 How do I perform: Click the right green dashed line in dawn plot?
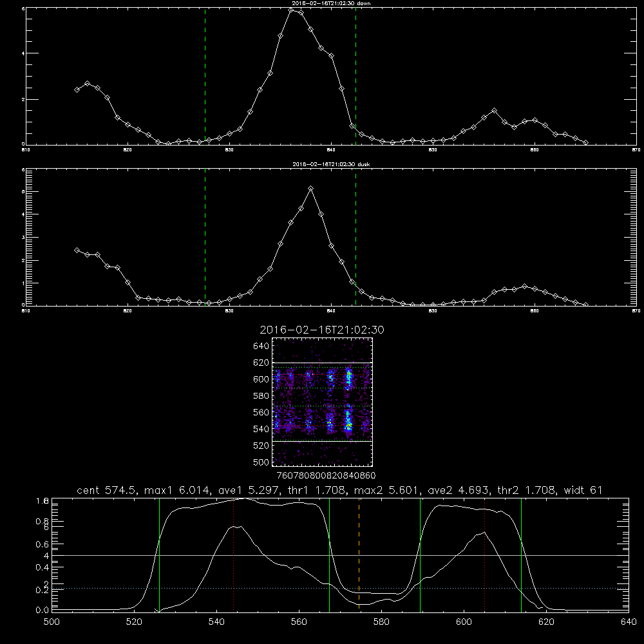pos(355,76)
